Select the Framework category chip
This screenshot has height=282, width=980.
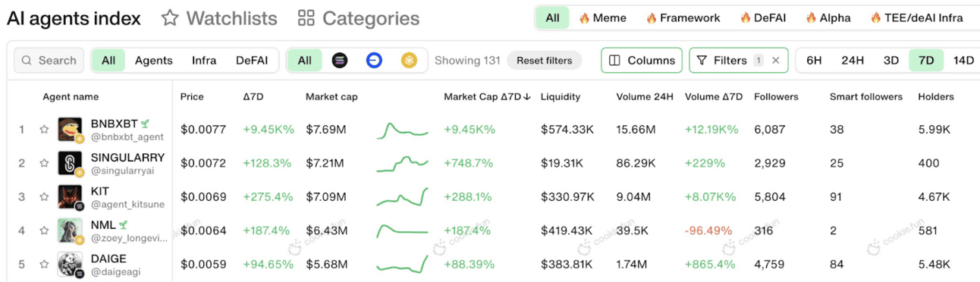[683, 18]
